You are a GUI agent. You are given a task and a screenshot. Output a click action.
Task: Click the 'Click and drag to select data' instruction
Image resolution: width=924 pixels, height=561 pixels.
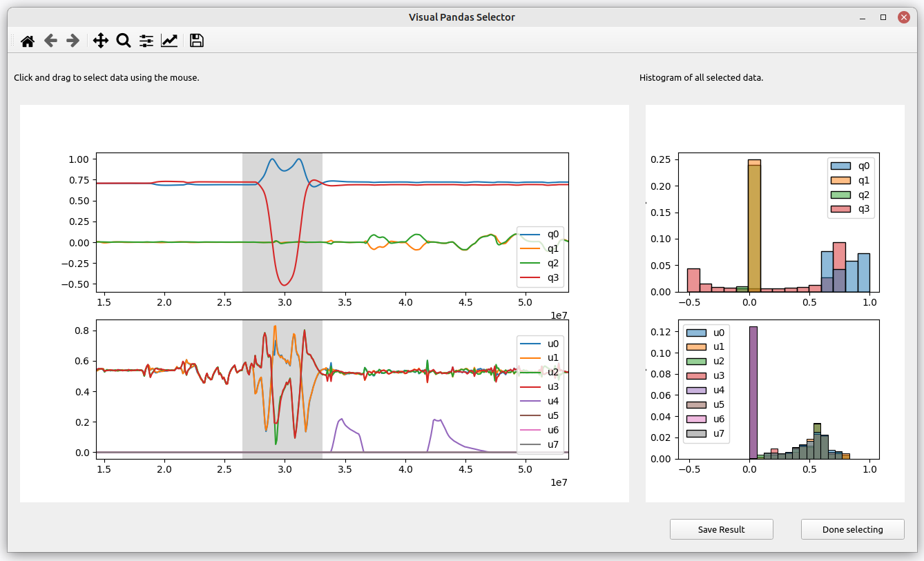click(x=106, y=78)
